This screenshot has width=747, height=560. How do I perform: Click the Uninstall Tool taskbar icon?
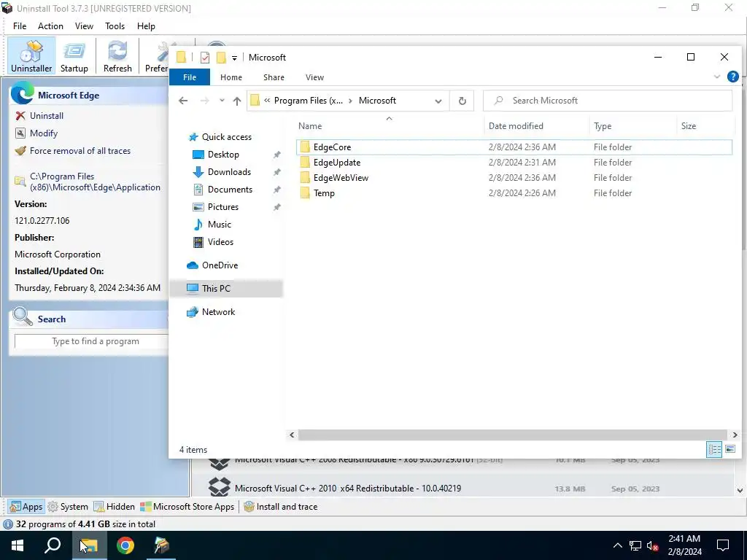click(x=161, y=545)
